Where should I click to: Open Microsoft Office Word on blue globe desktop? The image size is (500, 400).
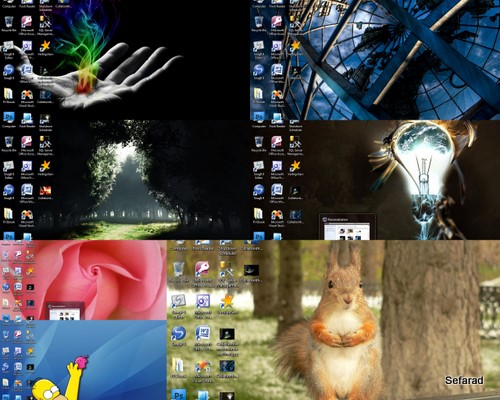click(277, 70)
